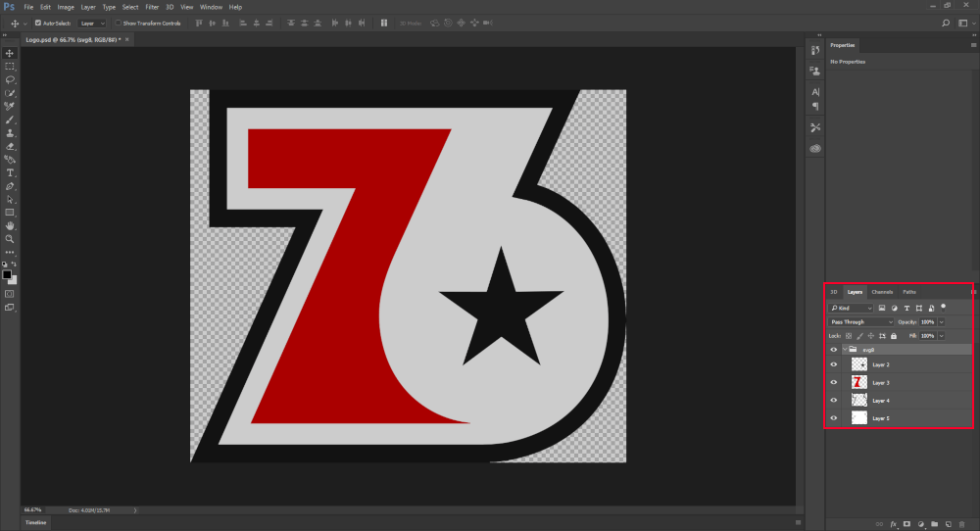Expand status bar info arrow

pyautogui.click(x=135, y=510)
